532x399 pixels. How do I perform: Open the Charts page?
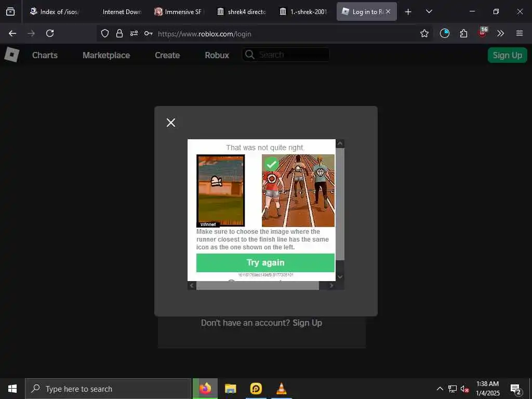tap(45, 55)
